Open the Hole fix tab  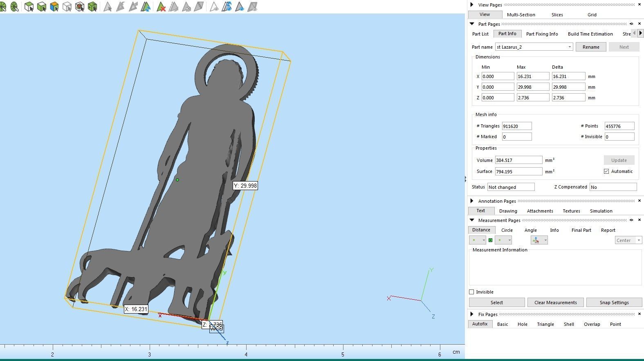pos(522,324)
